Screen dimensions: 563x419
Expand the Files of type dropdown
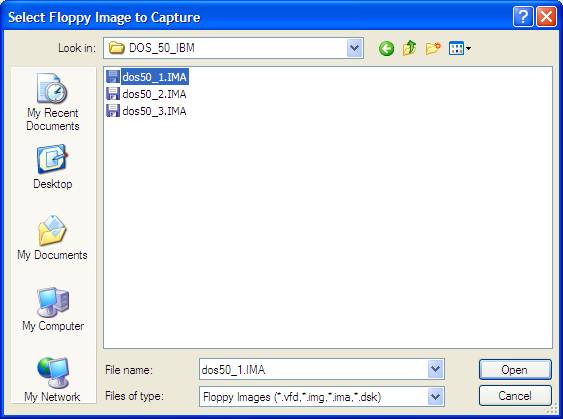[x=436, y=397]
